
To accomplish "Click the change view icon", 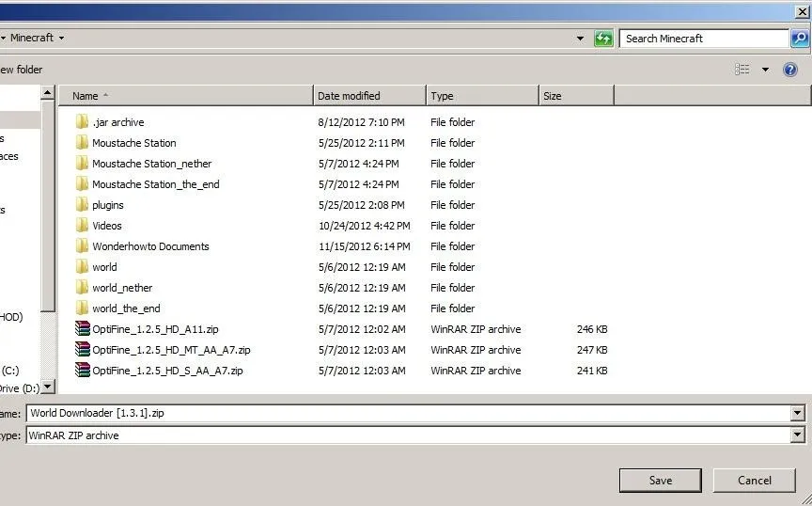I will point(742,70).
